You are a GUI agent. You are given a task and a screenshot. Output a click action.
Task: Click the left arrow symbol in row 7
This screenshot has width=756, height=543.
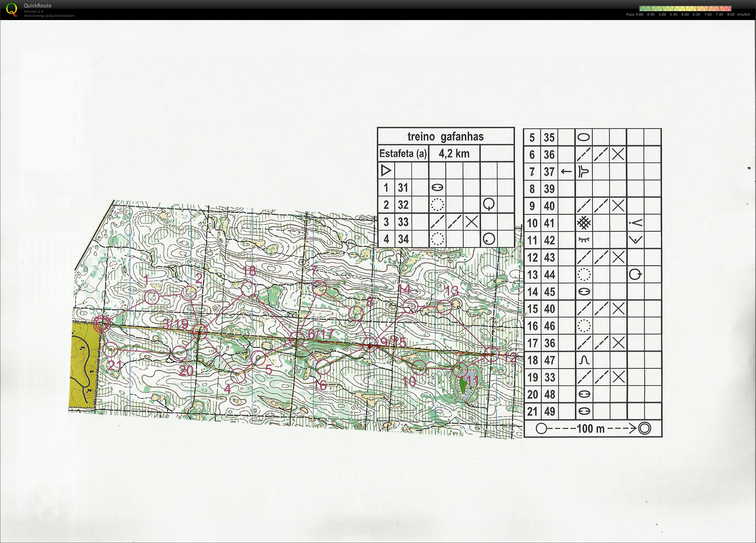point(566,172)
